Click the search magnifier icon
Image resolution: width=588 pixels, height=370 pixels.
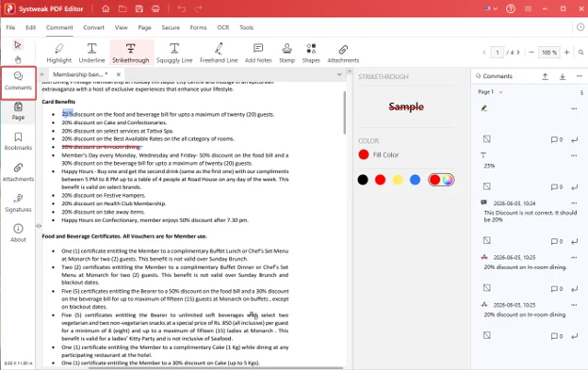tap(580, 53)
